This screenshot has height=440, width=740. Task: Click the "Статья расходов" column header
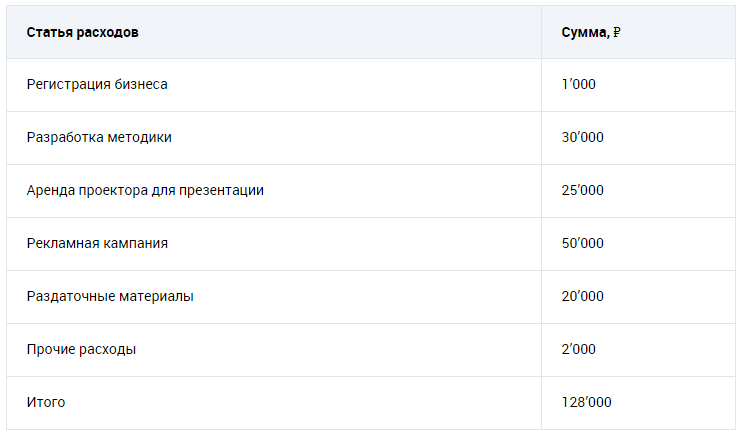coord(82,32)
